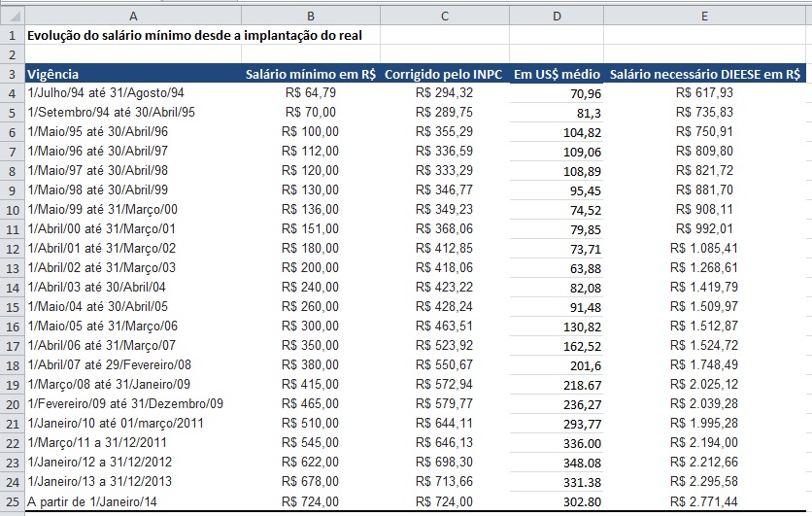Select column E header
Screen dimensions: 812x516
[x=705, y=17]
